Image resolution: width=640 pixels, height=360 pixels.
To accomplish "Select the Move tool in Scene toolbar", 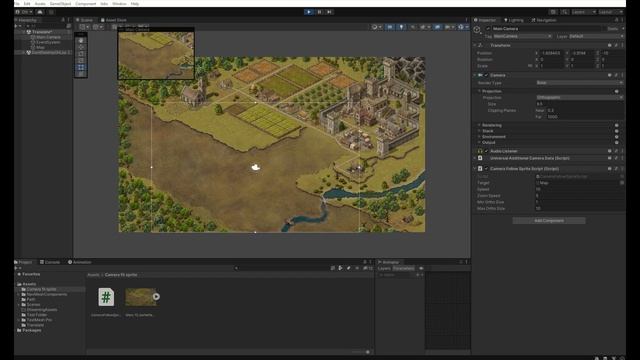I will 81,47.
